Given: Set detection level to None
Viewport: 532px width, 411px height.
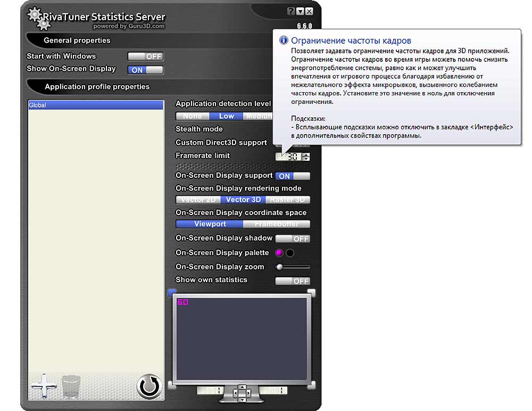Looking at the screenshot, I should [x=193, y=116].
